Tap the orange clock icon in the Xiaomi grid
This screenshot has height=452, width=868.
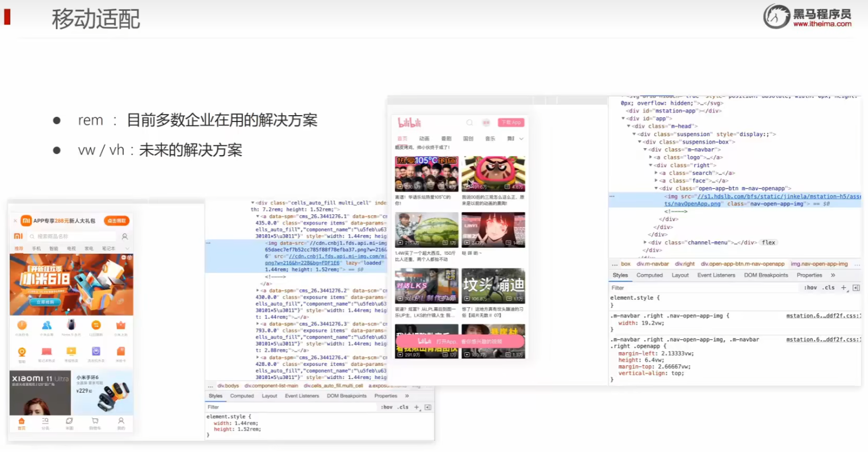pos(22,325)
